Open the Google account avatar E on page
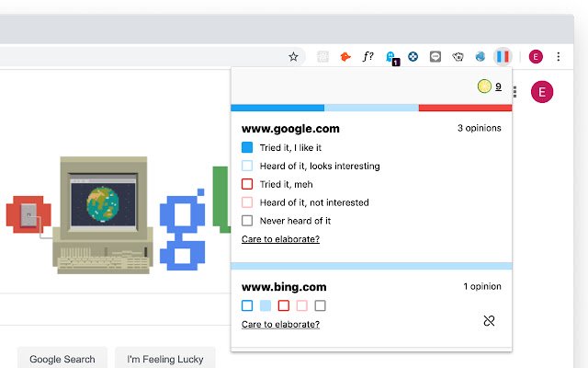The image size is (588, 368). pos(542,92)
